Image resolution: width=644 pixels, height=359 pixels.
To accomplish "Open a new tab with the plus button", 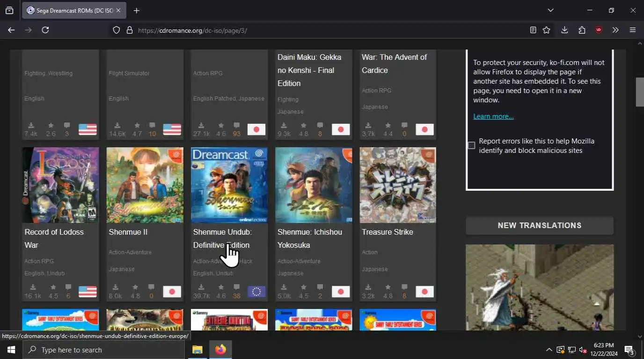I will pyautogui.click(x=136, y=10).
